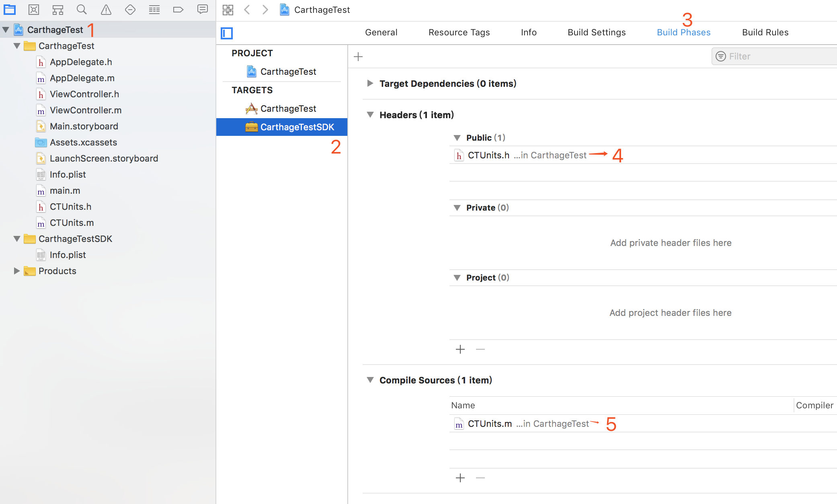Collapse the Project headers group
Viewport: 837px width, 504px height.
pyautogui.click(x=457, y=278)
